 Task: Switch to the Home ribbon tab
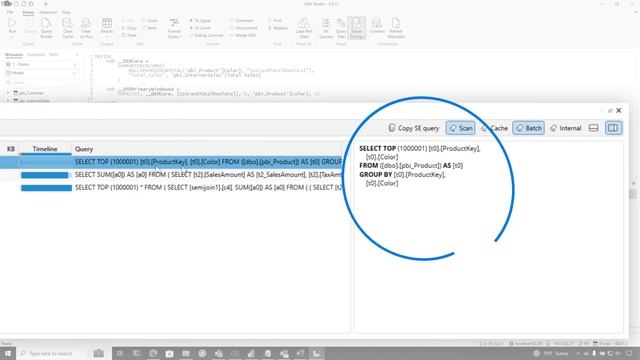tap(28, 12)
